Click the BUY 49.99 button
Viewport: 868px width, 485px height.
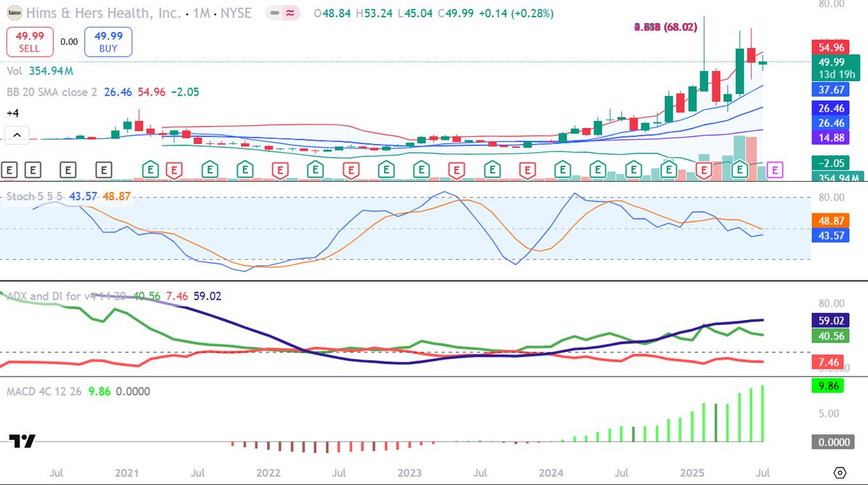[x=108, y=42]
